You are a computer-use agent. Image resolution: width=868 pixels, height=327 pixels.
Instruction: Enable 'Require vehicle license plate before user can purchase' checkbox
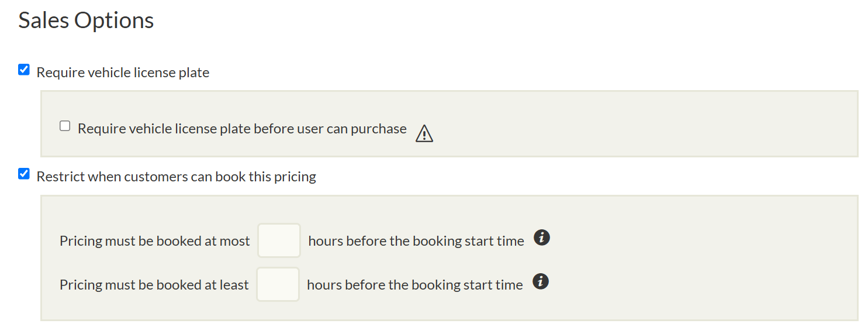pos(65,126)
